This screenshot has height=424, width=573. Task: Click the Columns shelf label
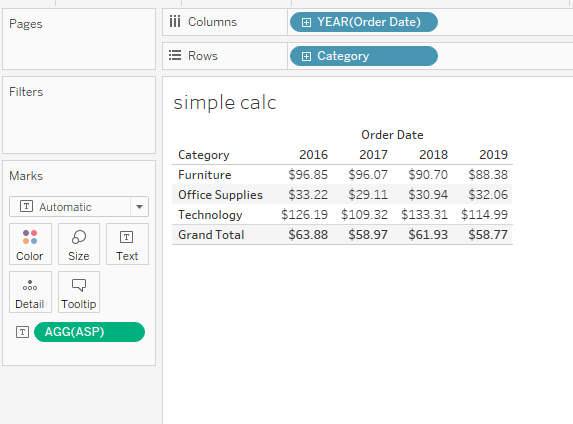click(x=212, y=22)
